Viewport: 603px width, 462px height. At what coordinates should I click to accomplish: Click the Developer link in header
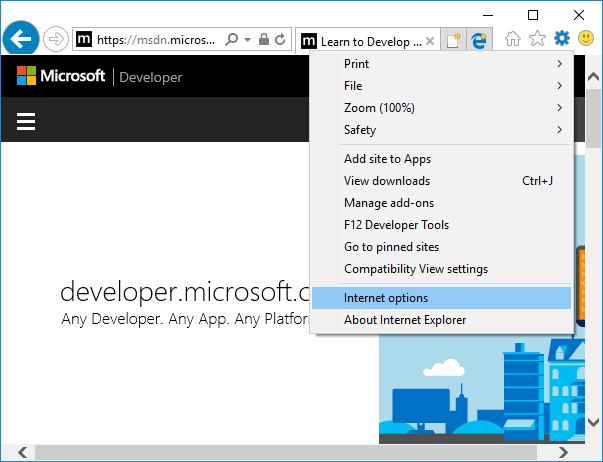(x=151, y=77)
